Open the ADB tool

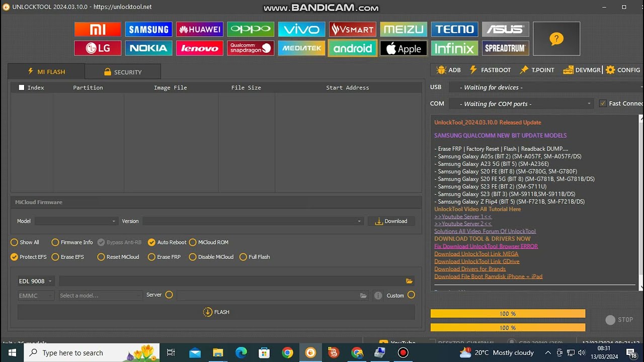[x=449, y=70]
